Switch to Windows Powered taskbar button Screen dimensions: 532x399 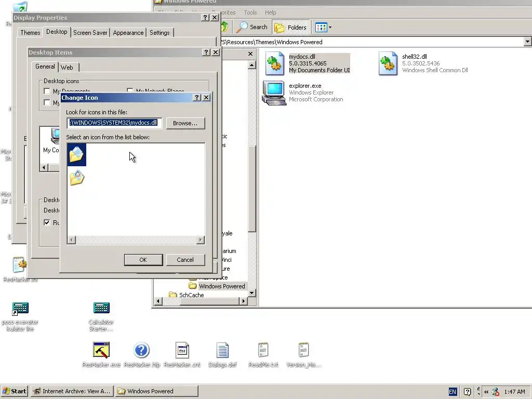tap(156, 391)
